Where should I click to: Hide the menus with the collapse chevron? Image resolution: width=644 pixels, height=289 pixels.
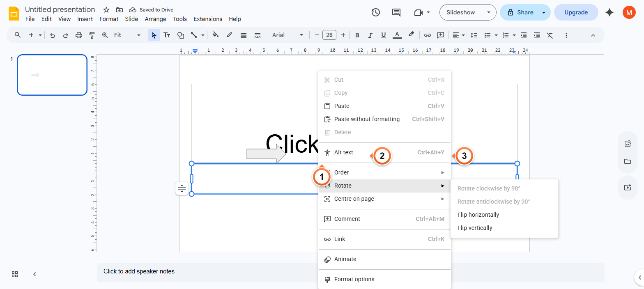pyautogui.click(x=593, y=35)
